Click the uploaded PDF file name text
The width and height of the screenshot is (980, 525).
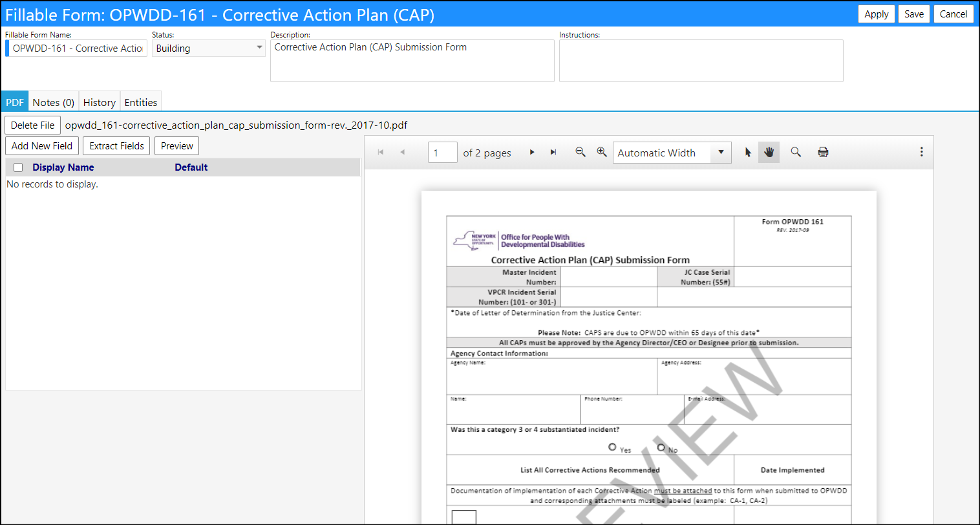coord(236,125)
